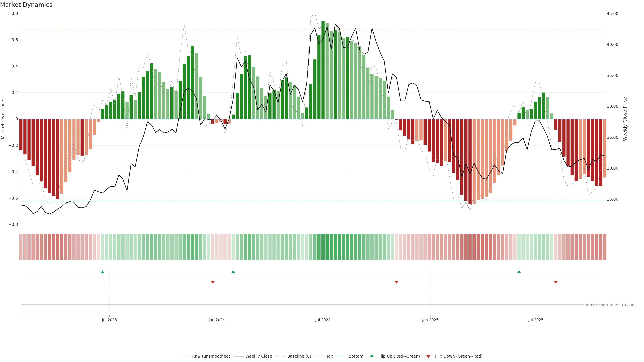The height and width of the screenshot is (362, 644).
Task: Toggle the Bottom legend entry
Action: [356, 356]
